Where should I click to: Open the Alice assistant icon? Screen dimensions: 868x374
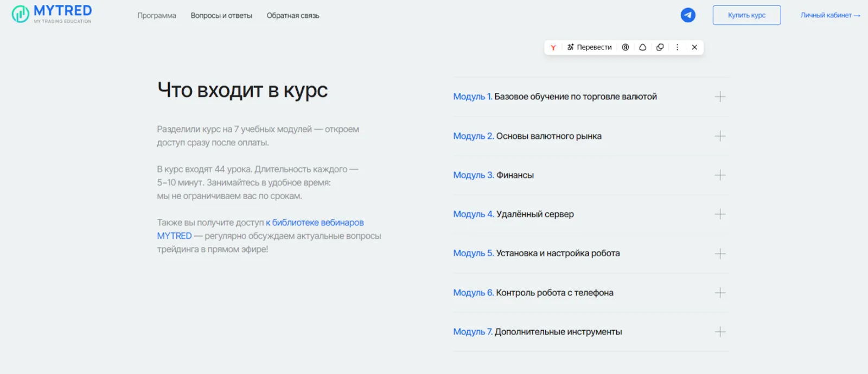643,47
